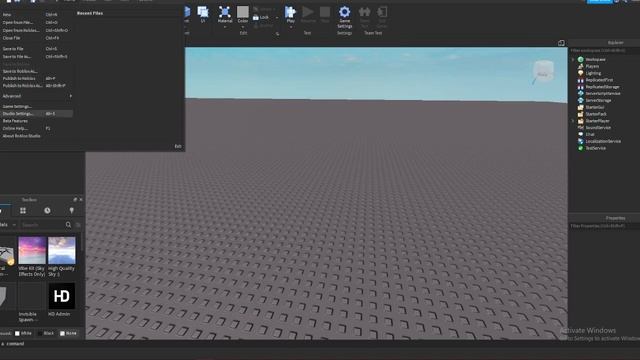Open the UI tool in the ribbon
The height and width of the screenshot is (360, 640).
203,13
